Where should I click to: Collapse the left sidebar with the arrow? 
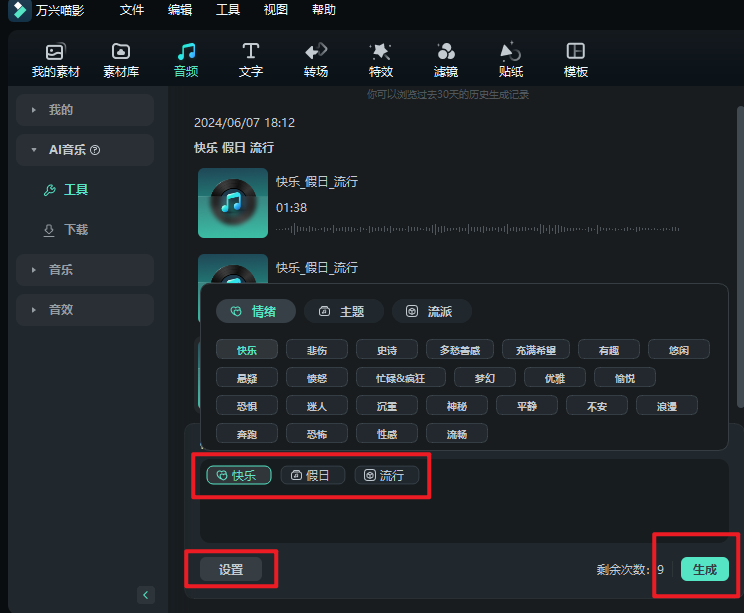[146, 594]
